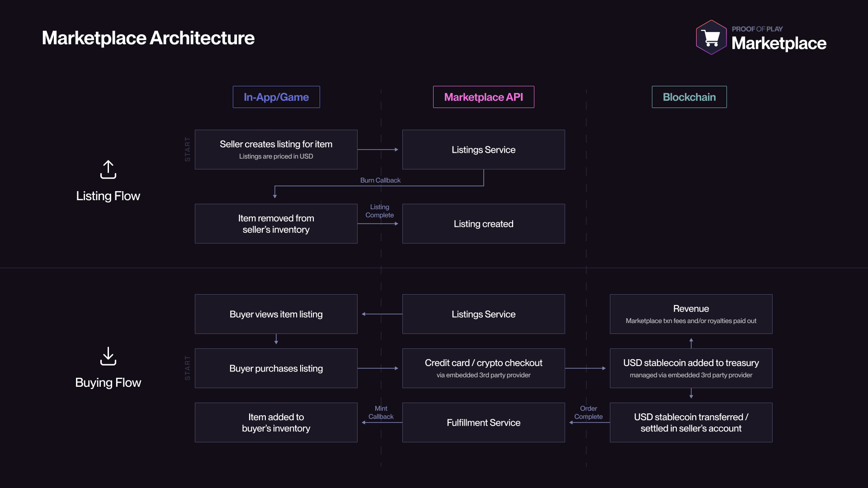Viewport: 868px width, 488px height.
Task: Click the Listing Flow upload icon
Action: (108, 169)
